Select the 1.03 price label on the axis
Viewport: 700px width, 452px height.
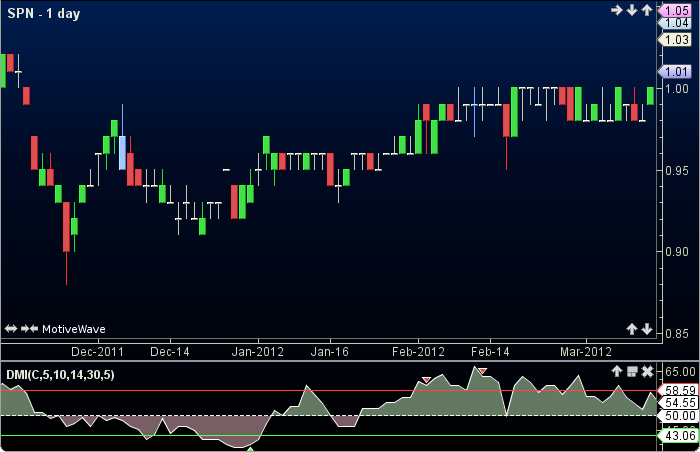[x=677, y=40]
